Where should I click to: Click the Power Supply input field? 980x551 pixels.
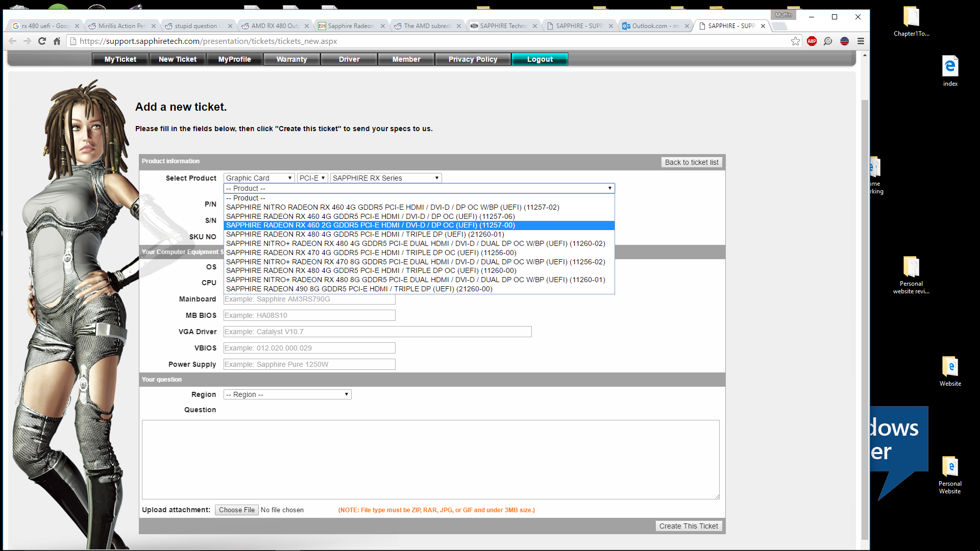pyautogui.click(x=309, y=364)
